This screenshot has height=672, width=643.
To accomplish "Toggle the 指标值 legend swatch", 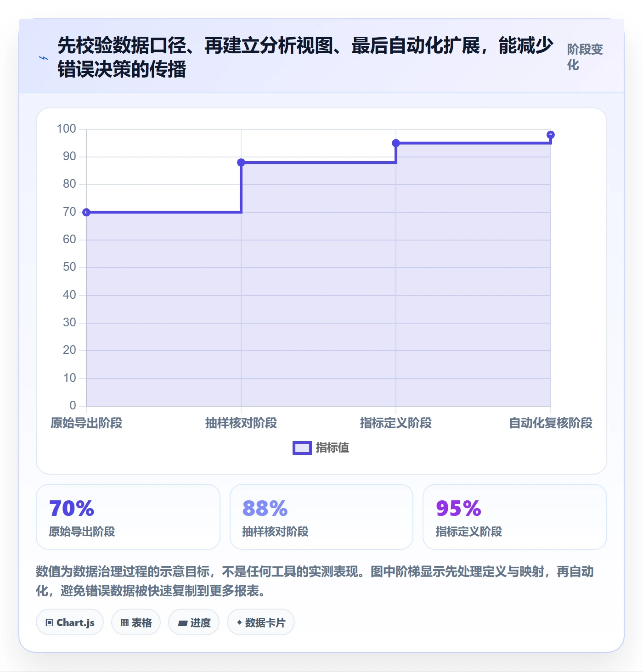I will (302, 448).
